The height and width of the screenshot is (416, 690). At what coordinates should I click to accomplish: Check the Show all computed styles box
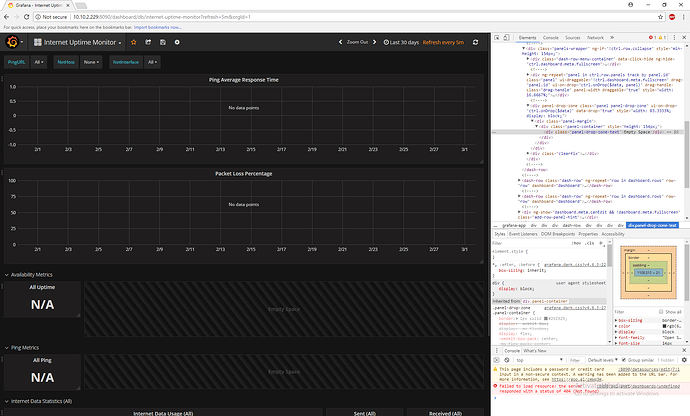tap(661, 312)
